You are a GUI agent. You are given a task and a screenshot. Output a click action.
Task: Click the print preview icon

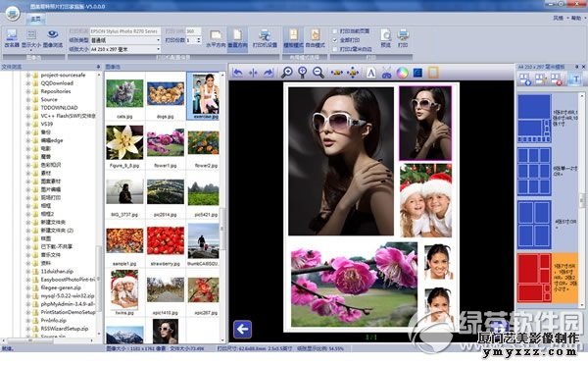(x=385, y=38)
